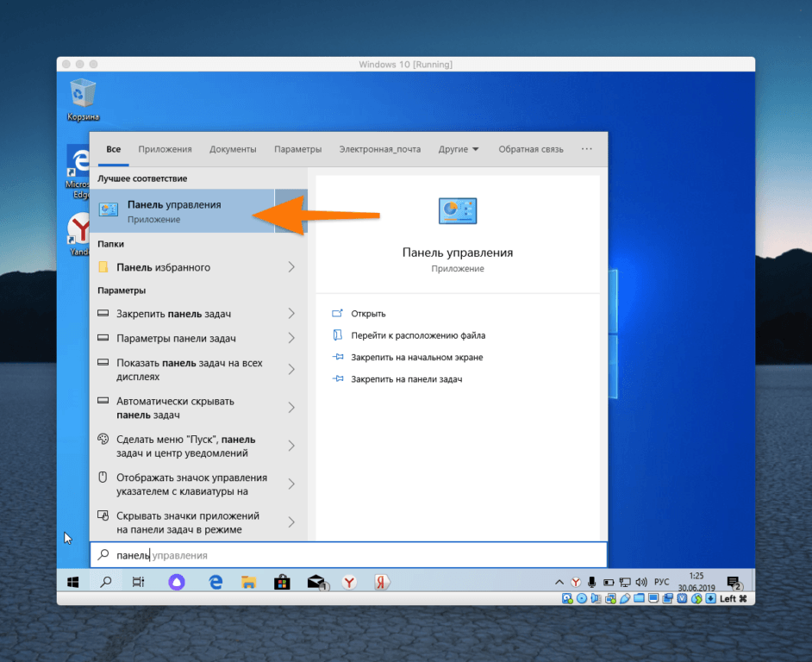Switch to the Параметры tab
812x662 pixels.
click(297, 149)
